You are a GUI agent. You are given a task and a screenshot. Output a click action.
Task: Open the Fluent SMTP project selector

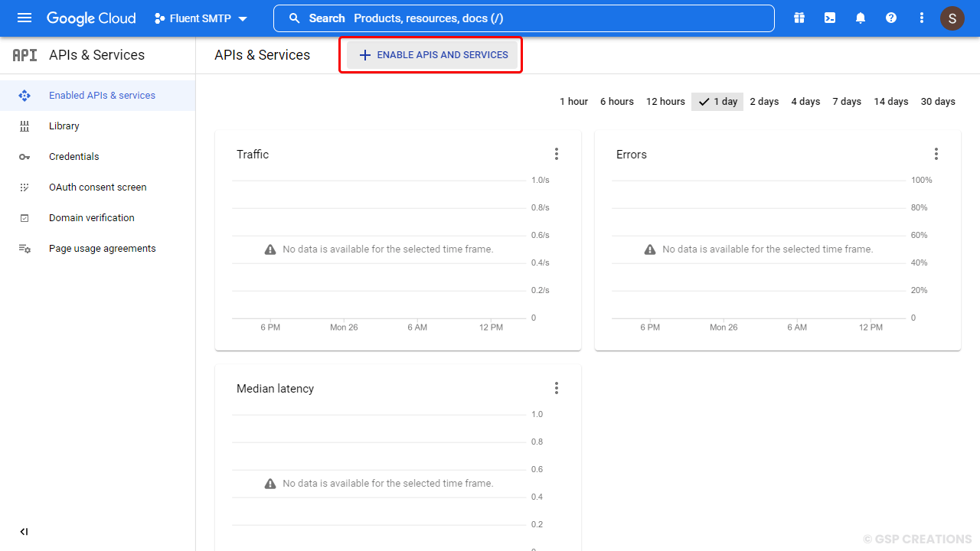(201, 18)
